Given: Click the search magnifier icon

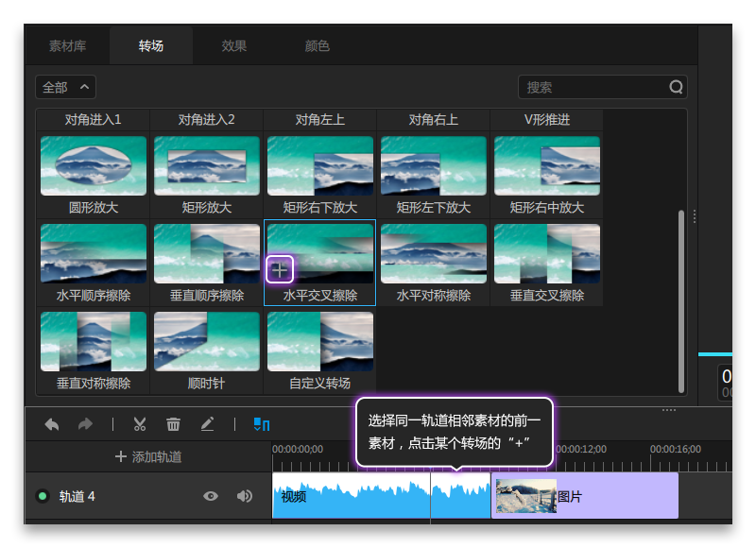Looking at the screenshot, I should tap(677, 87).
